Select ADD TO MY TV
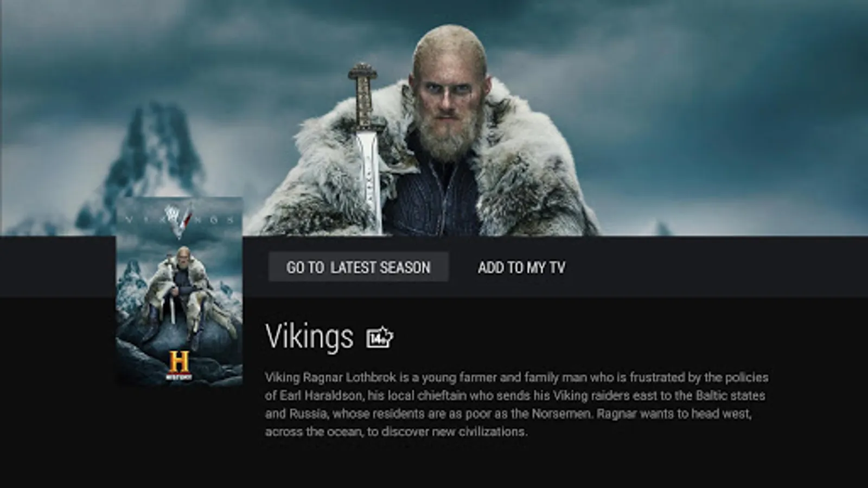Screen dimensions: 868x488 pyautogui.click(x=521, y=267)
